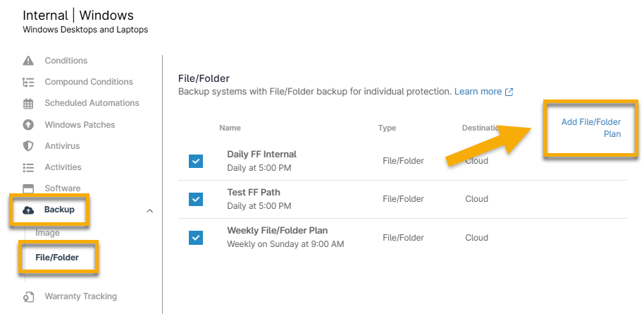Click the Conditions warning triangle icon
The height and width of the screenshot is (314, 644).
point(28,61)
